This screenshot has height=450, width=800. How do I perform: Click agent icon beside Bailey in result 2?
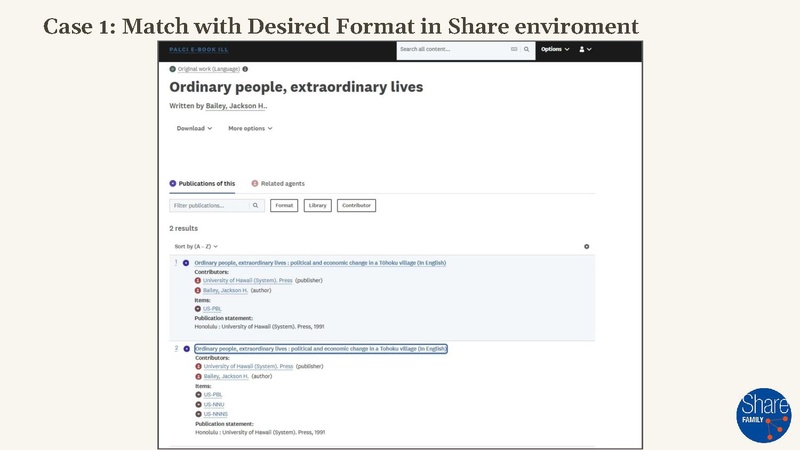pos(198,377)
